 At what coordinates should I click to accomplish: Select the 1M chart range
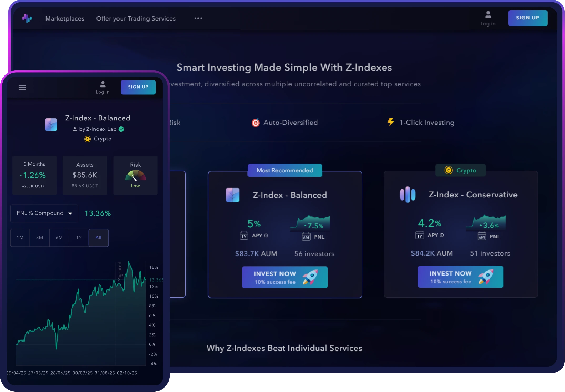pos(20,238)
